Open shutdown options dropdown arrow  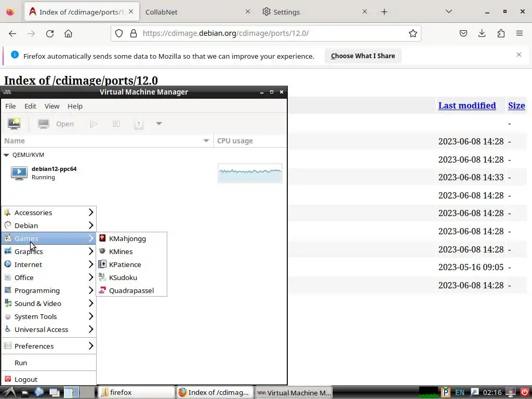[x=159, y=124]
